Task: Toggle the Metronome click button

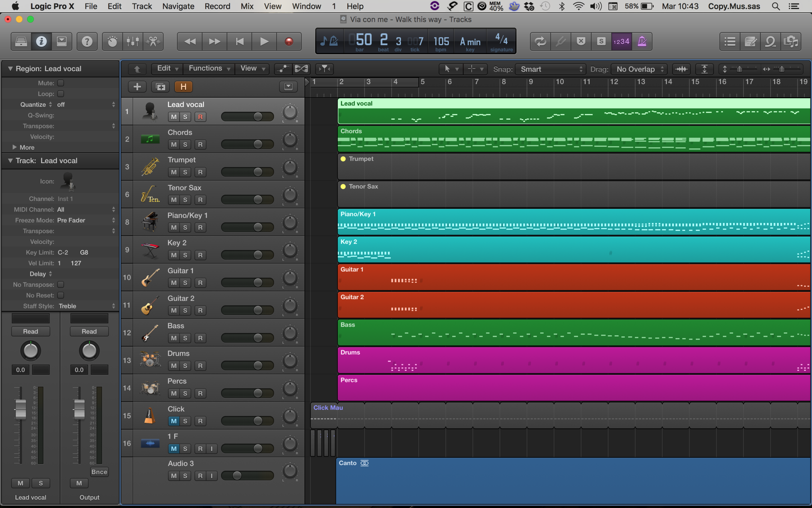Action: [x=642, y=41]
